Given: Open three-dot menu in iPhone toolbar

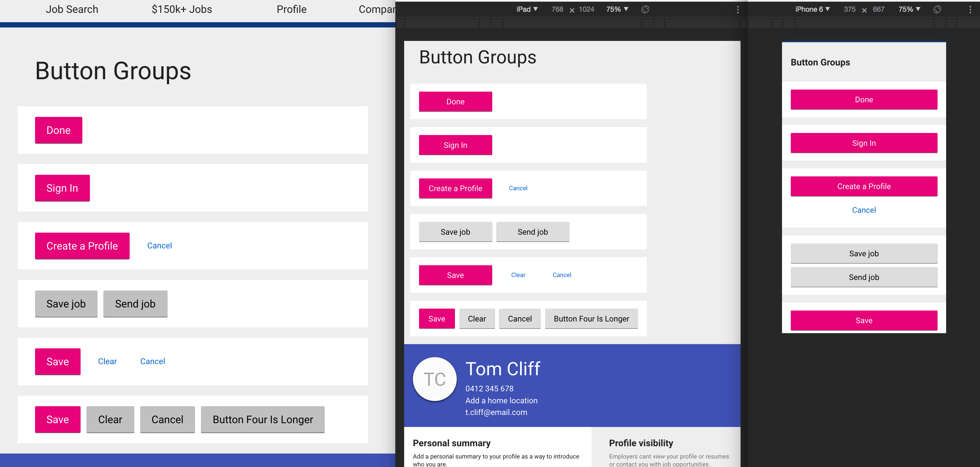Looking at the screenshot, I should coord(970,10).
